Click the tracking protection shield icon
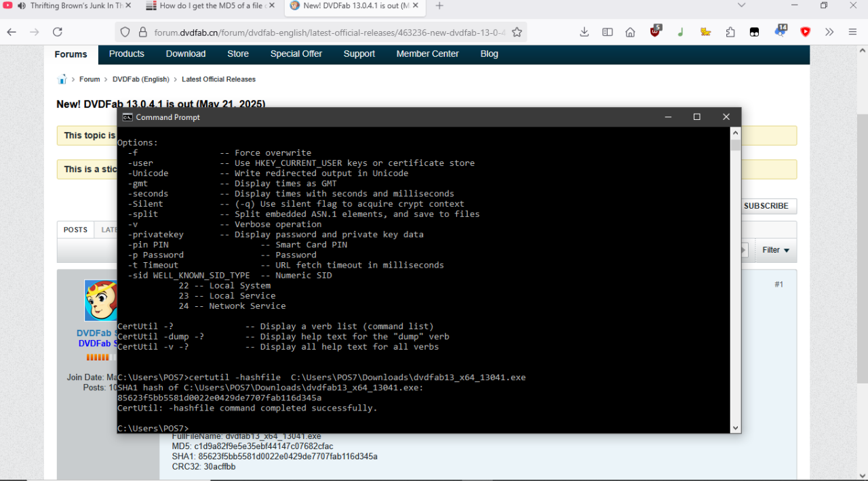Viewport: 868px width, 481px height. pos(125,32)
